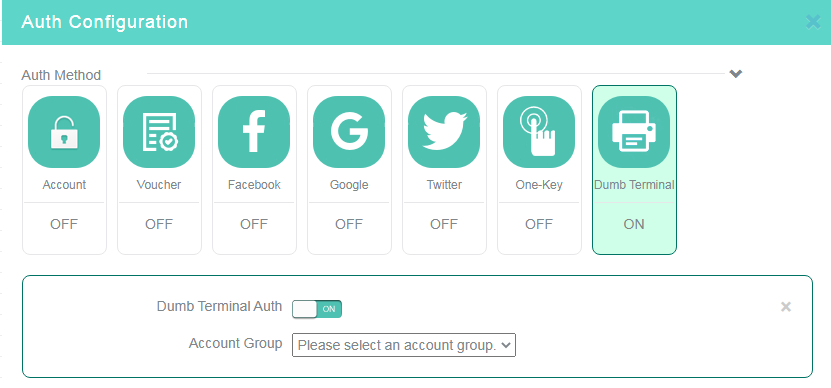
Task: Pick the Facebook auth icon
Action: click(254, 132)
